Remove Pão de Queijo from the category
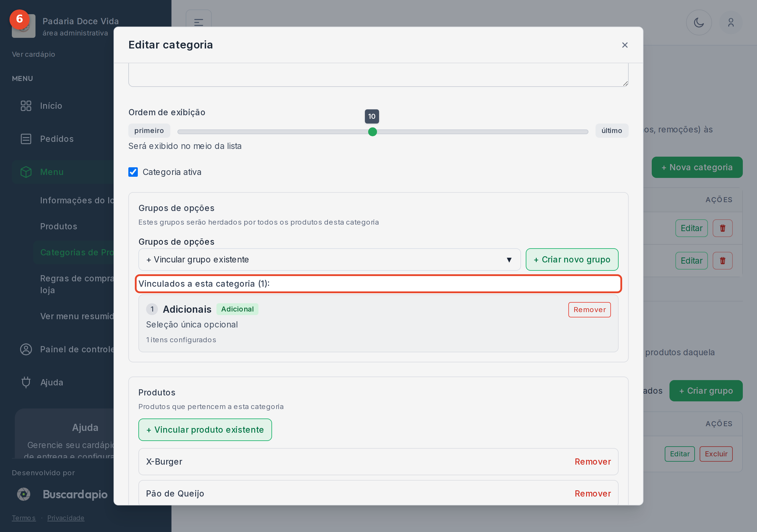 click(593, 494)
